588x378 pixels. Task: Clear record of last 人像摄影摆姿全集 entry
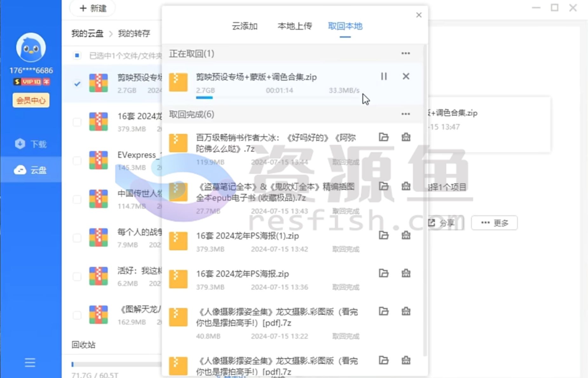406,360
